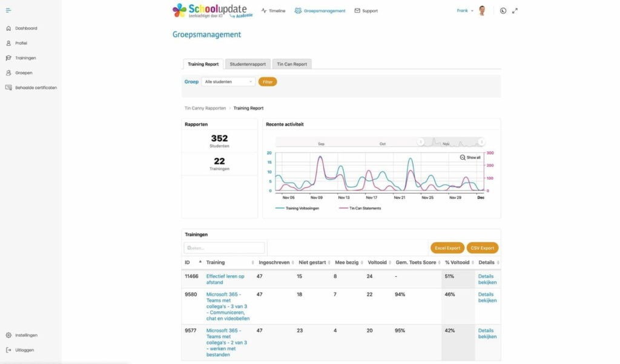This screenshot has width=620, height=364.
Task: Click Details bekijken for training 9580
Action: [487, 297]
